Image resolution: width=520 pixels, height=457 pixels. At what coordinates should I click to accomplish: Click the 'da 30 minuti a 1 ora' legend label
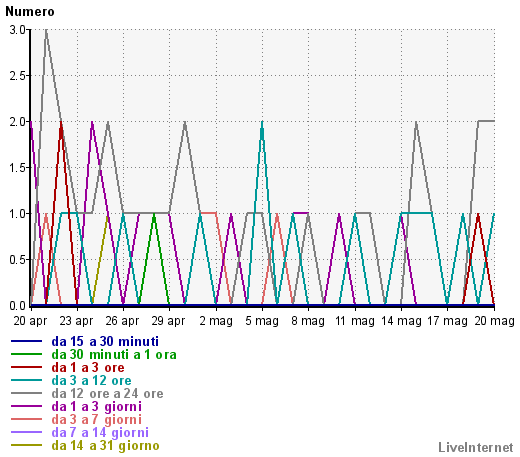coord(114,355)
